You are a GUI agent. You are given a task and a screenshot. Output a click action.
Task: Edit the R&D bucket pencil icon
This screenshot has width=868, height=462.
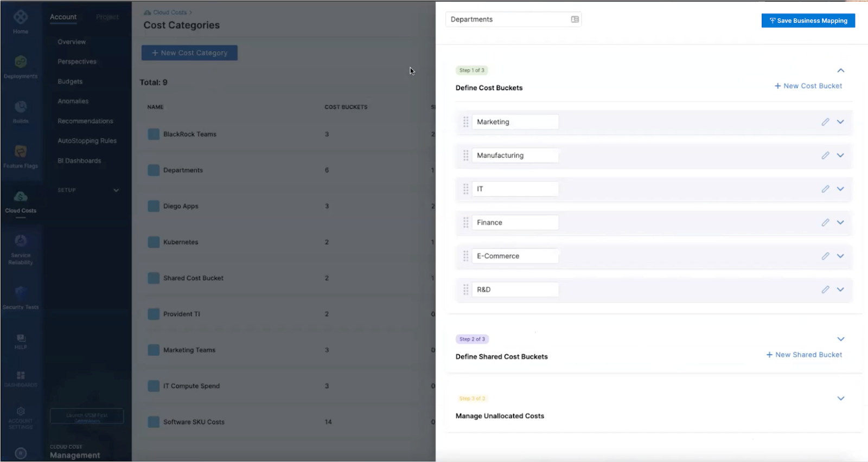click(825, 290)
